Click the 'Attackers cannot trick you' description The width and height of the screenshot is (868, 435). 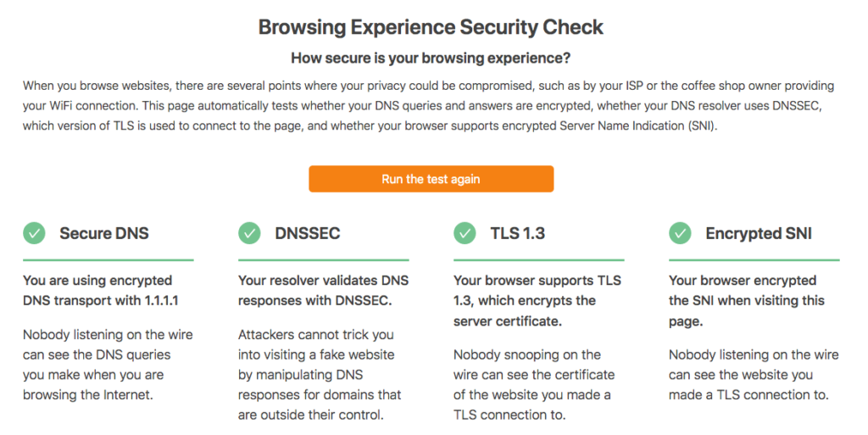[320, 375]
